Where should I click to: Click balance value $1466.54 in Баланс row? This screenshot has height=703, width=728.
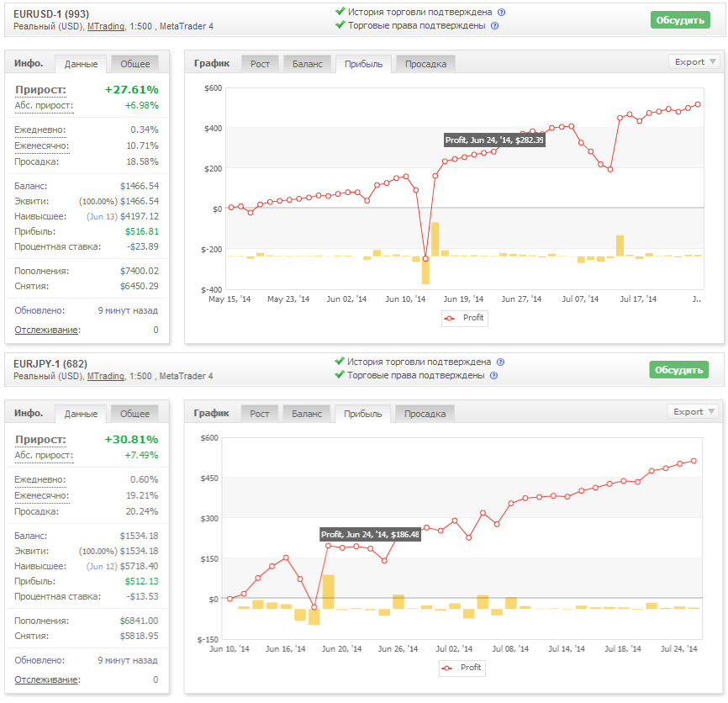tap(140, 186)
